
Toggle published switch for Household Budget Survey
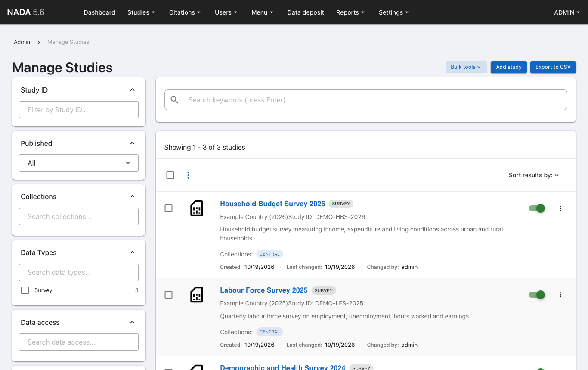tap(537, 208)
